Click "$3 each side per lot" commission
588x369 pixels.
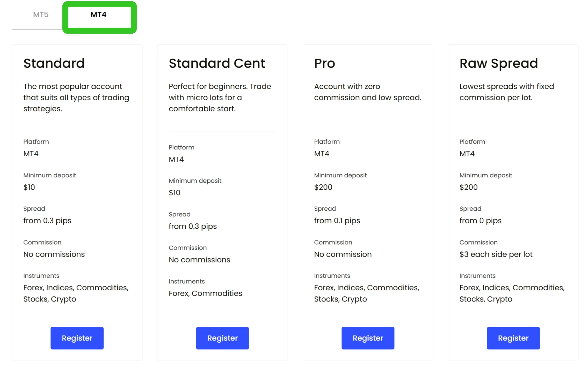(496, 254)
